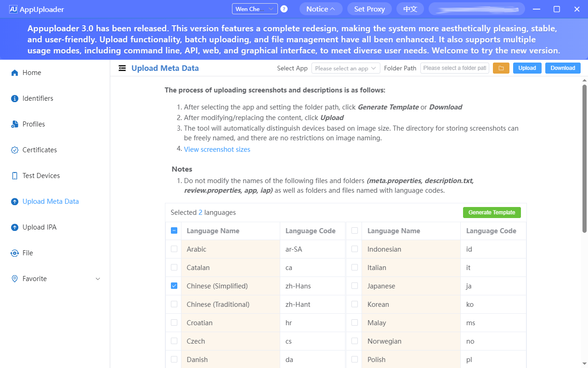Click the zh-Hans language code cell
Viewport: 588px width, 368px height.
313,286
